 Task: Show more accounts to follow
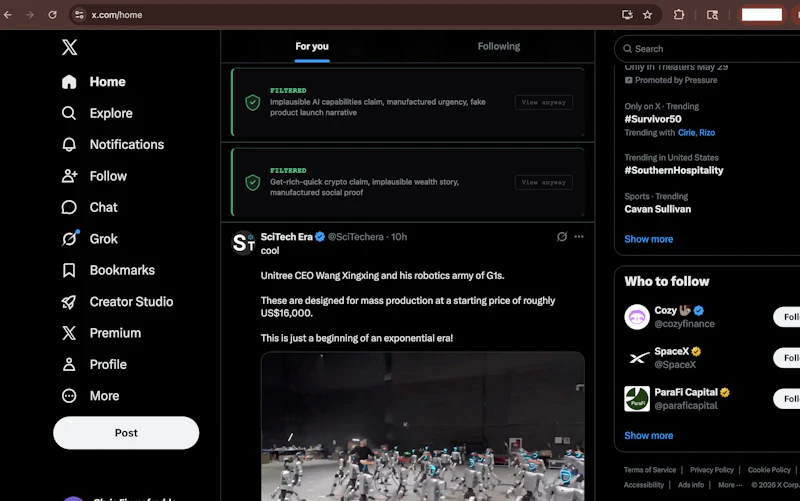[648, 436]
